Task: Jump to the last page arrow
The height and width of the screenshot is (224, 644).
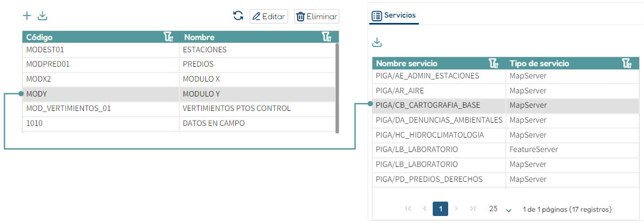Action: (472, 209)
